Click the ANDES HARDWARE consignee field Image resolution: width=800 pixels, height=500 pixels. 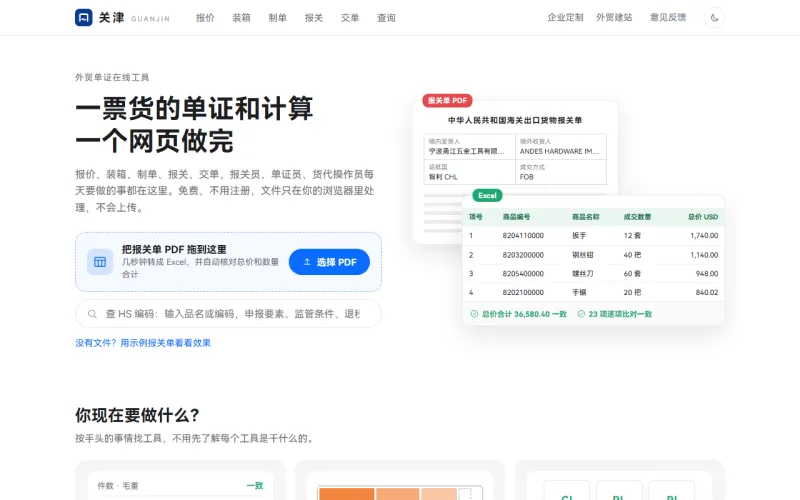pos(561,146)
